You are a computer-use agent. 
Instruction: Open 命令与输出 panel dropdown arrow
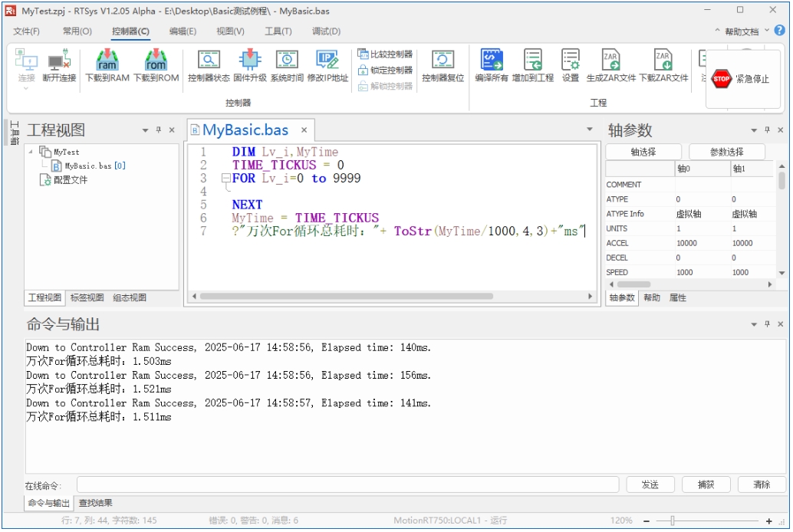click(754, 325)
